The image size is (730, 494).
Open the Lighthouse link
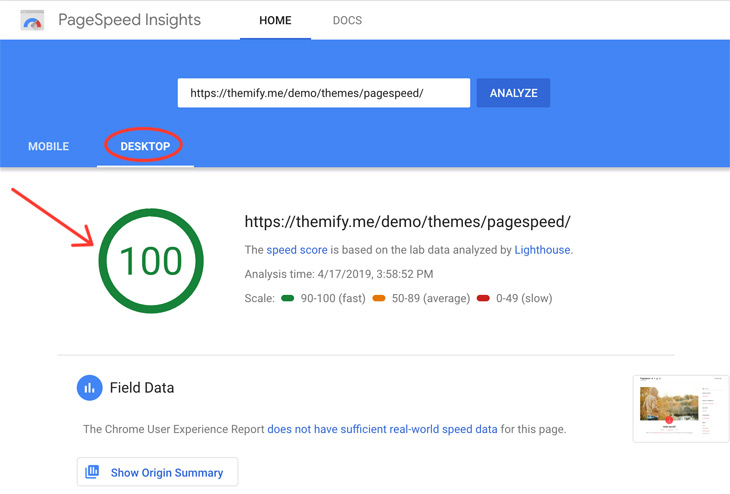(542, 250)
